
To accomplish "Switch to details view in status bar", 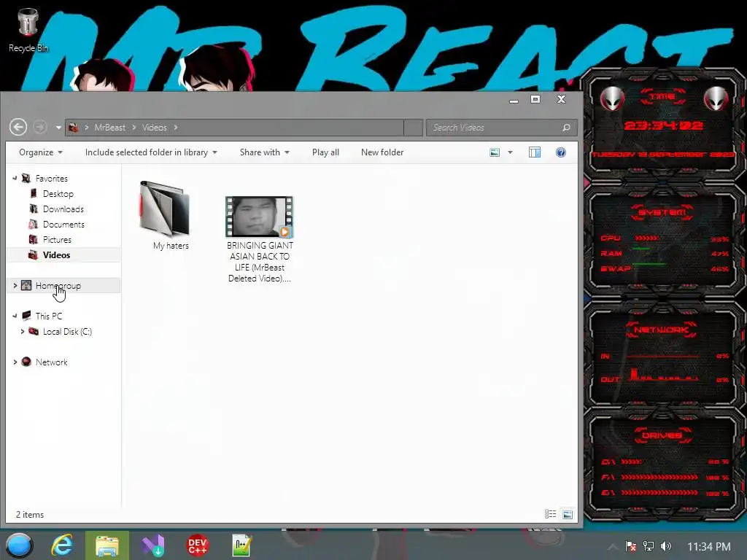I will (550, 514).
